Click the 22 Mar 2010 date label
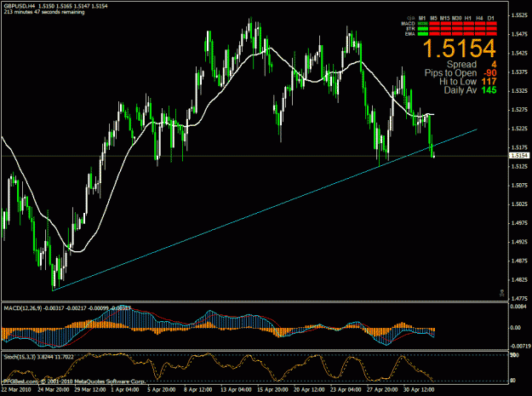This screenshot has width=532, height=396. pos(16,389)
